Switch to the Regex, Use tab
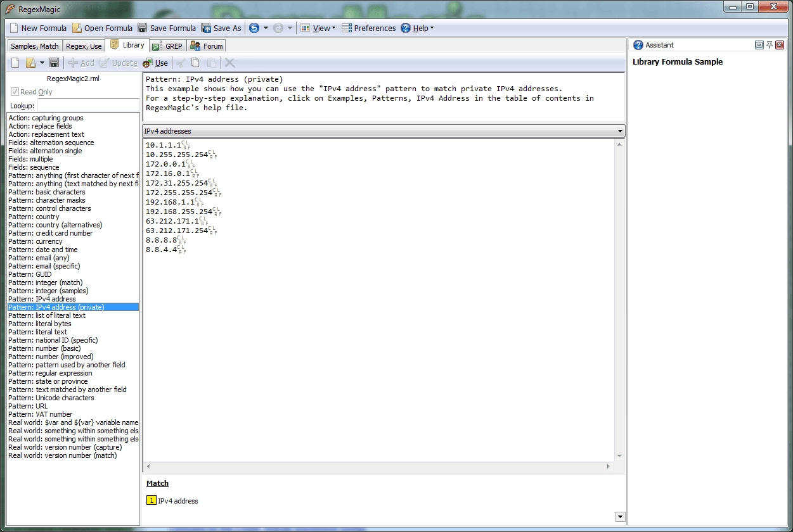Image resolution: width=793 pixels, height=532 pixels. [x=84, y=46]
